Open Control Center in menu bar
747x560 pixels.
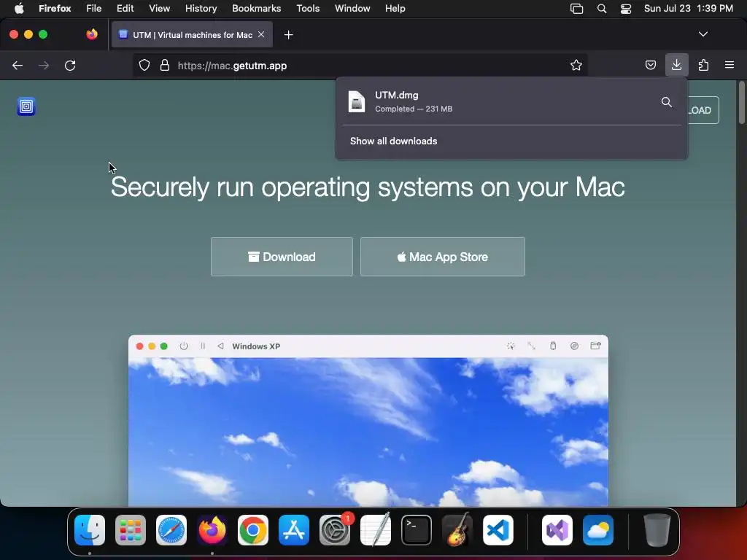625,9
